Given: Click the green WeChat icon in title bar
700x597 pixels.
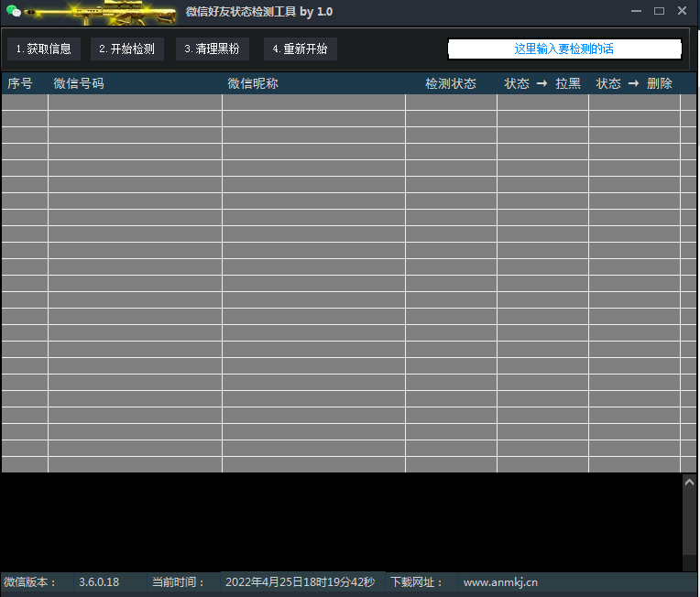Looking at the screenshot, I should coord(13,11).
